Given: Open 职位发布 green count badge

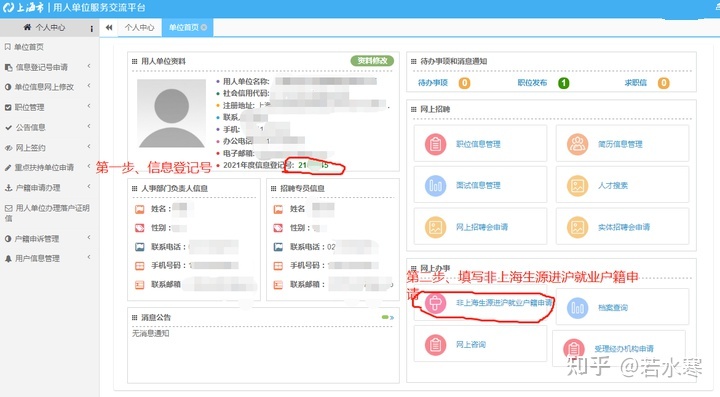Looking at the screenshot, I should tap(563, 83).
